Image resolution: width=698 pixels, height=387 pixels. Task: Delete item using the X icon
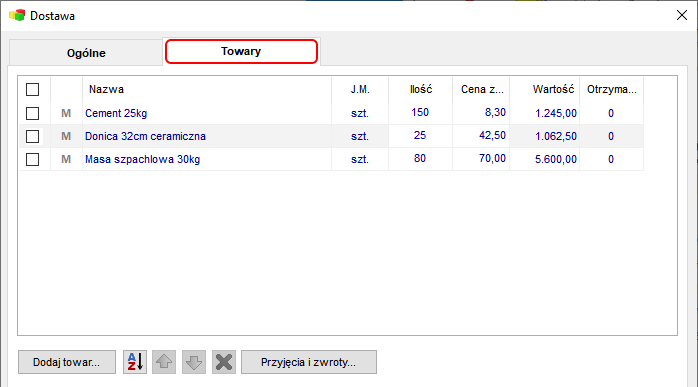point(224,362)
